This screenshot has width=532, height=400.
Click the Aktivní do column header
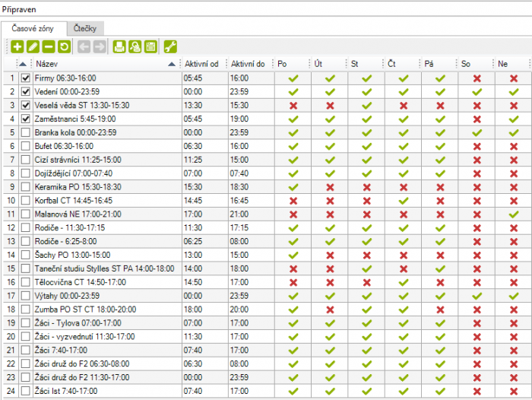pos(249,64)
